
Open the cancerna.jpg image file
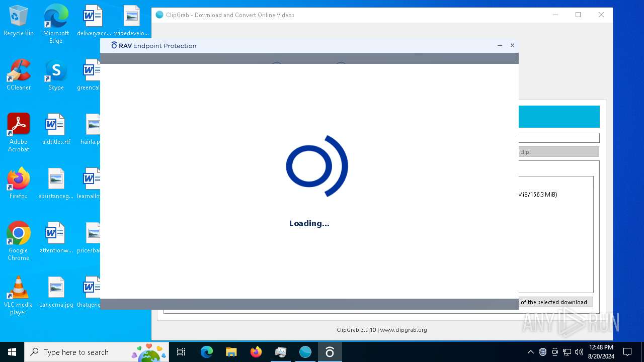(x=56, y=293)
